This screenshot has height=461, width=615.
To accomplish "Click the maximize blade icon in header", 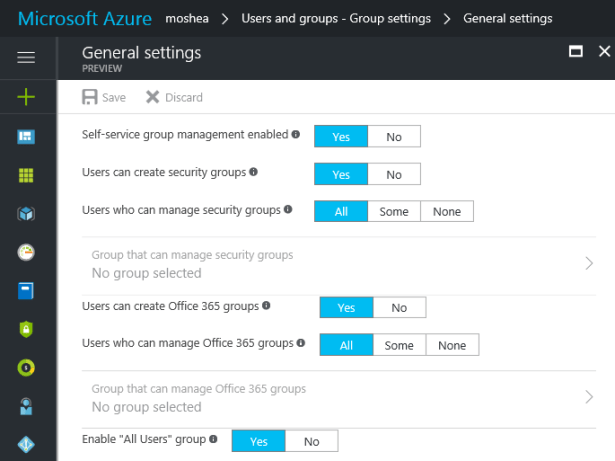I will [x=576, y=51].
